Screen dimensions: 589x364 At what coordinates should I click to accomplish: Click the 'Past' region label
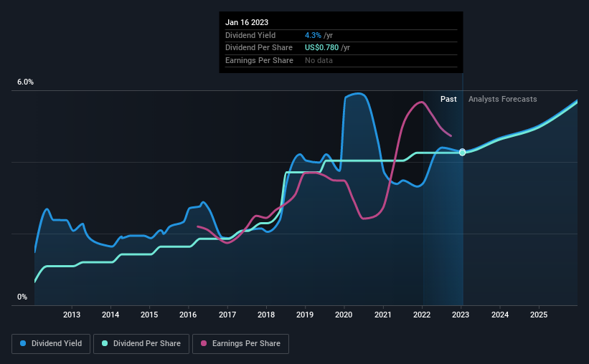pyautogui.click(x=448, y=99)
